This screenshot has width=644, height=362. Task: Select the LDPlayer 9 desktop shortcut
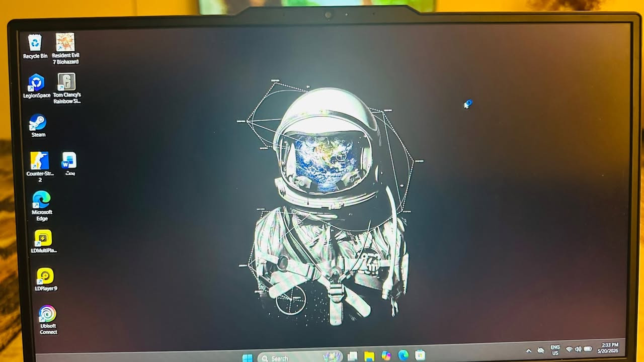46,280
